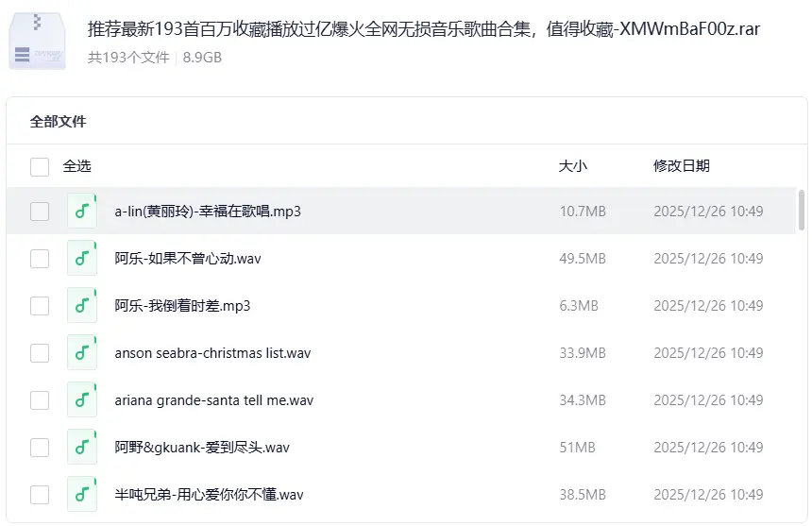Screen dimensions: 812x526
Task: Click the 6.3MB size value
Action: 579,305
